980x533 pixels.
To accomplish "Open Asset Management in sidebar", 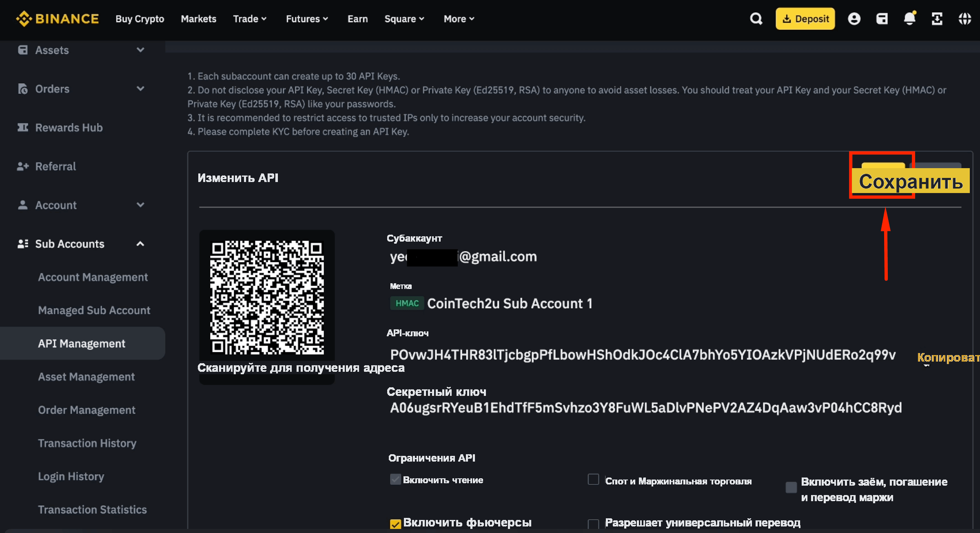I will 86,377.
